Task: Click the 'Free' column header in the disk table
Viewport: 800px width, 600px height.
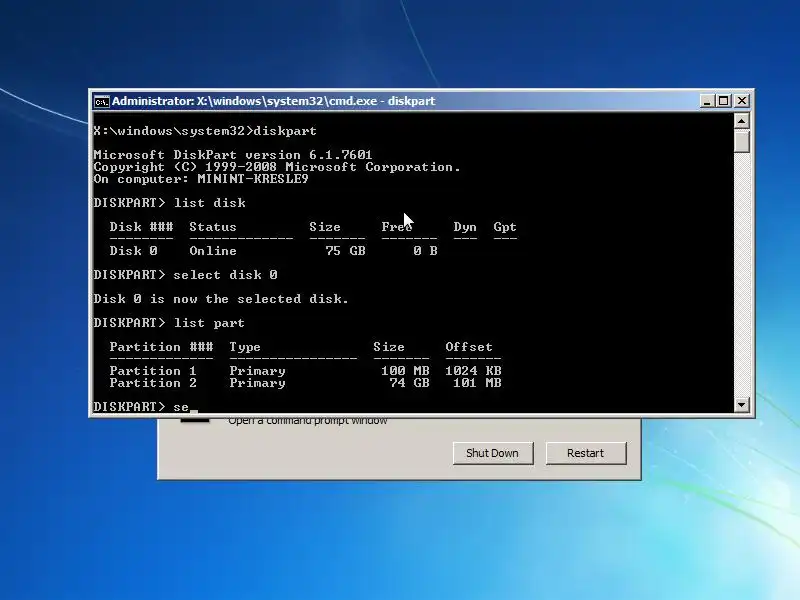Action: pyautogui.click(x=397, y=227)
